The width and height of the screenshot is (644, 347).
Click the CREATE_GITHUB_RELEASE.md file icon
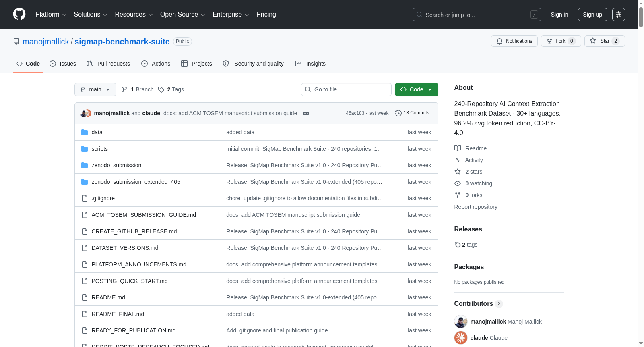point(85,231)
